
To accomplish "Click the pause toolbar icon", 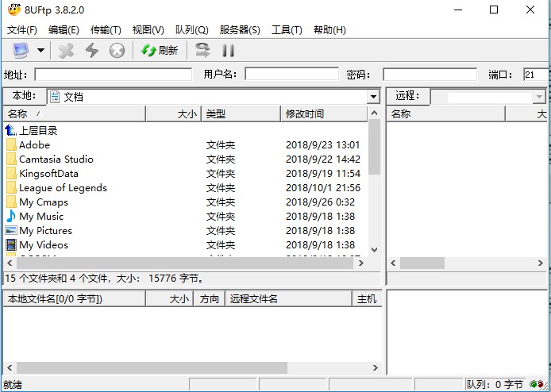I will [x=228, y=51].
